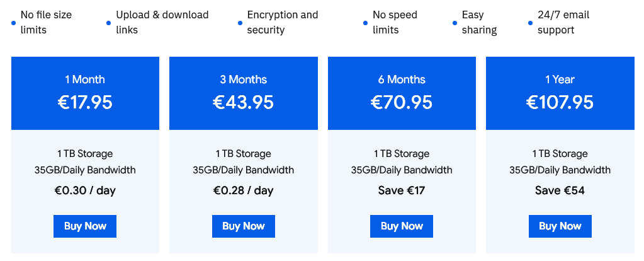Click the 3 Months €43.95 header

point(243,93)
